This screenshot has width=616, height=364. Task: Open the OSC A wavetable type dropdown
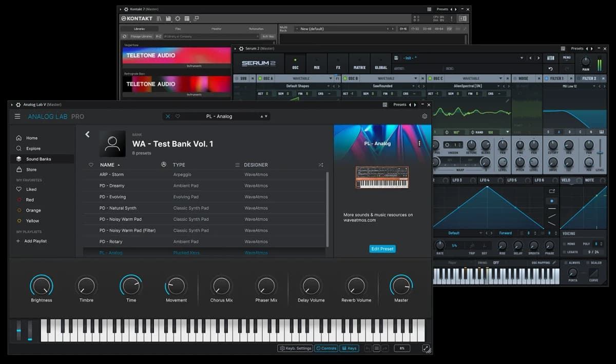pyautogui.click(x=331, y=78)
